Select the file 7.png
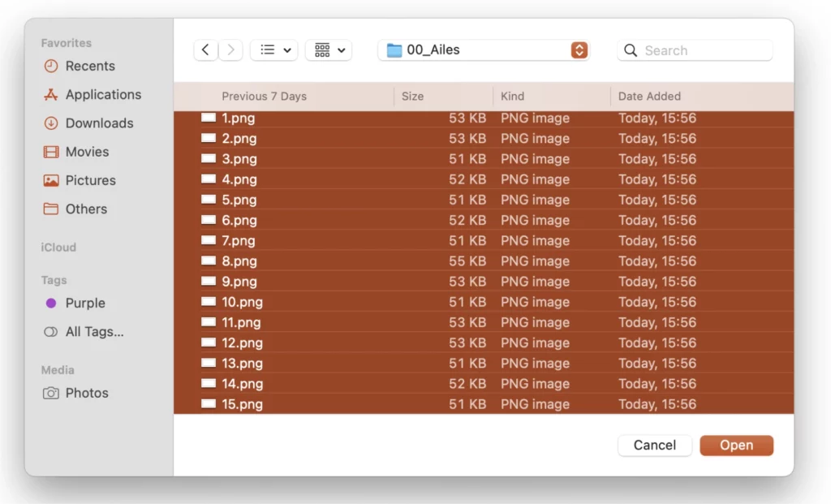The width and height of the screenshot is (831, 504). pyautogui.click(x=484, y=240)
